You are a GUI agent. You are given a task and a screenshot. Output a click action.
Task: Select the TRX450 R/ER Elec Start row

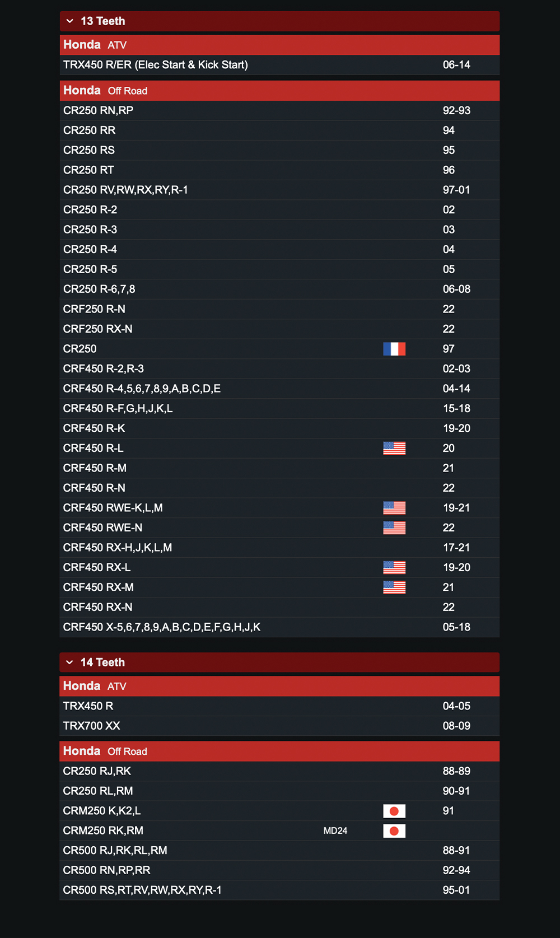coord(279,65)
